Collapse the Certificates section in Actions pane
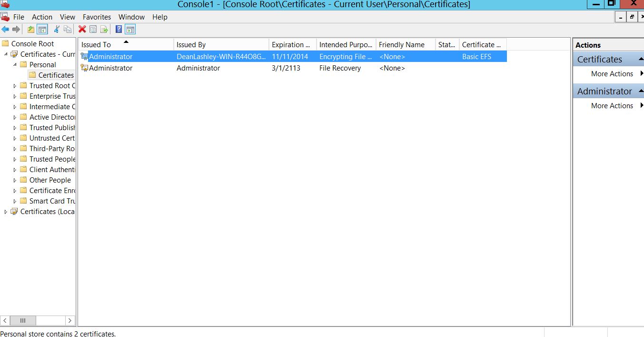Image resolution: width=644 pixels, height=337 pixels. pos(641,60)
